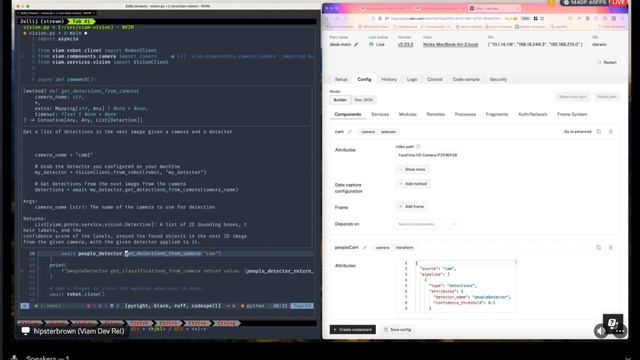The width and height of the screenshot is (640, 360).
Task: Click Add method for data capture
Action: click(x=413, y=184)
